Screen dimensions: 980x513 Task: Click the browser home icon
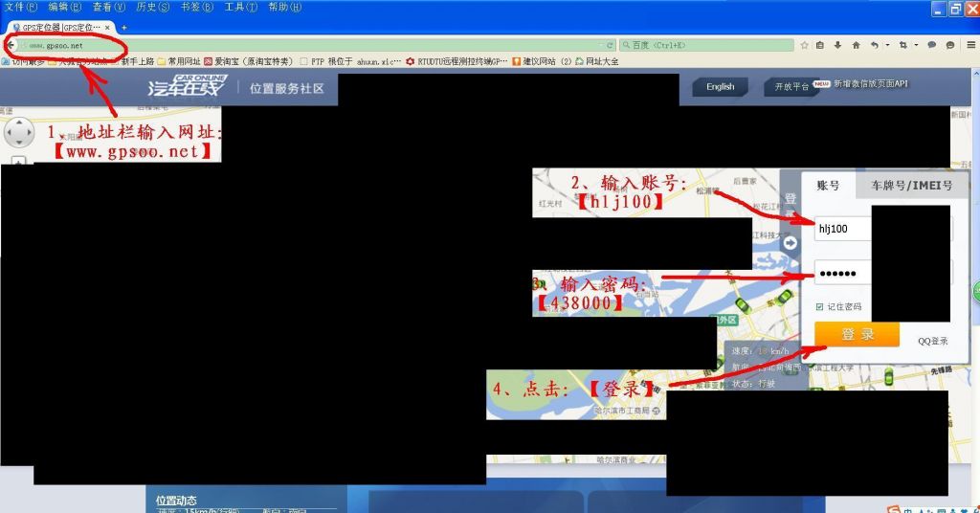click(x=856, y=45)
